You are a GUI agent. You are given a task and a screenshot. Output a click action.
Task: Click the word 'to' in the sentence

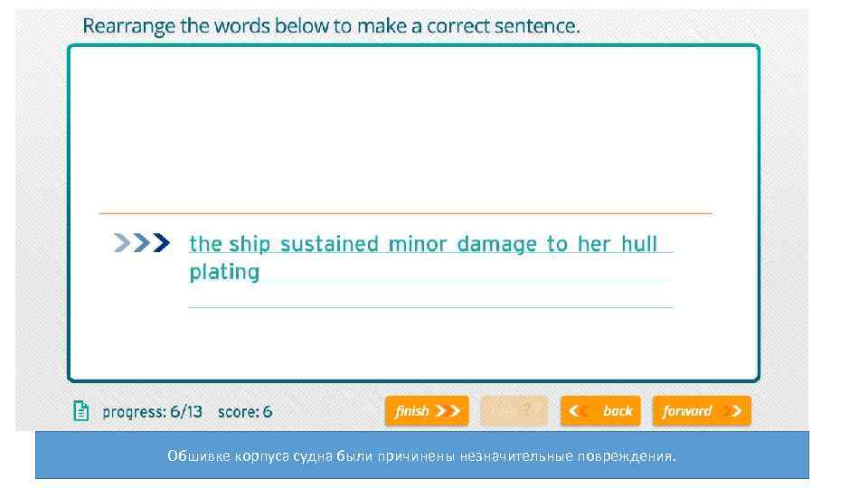557,244
